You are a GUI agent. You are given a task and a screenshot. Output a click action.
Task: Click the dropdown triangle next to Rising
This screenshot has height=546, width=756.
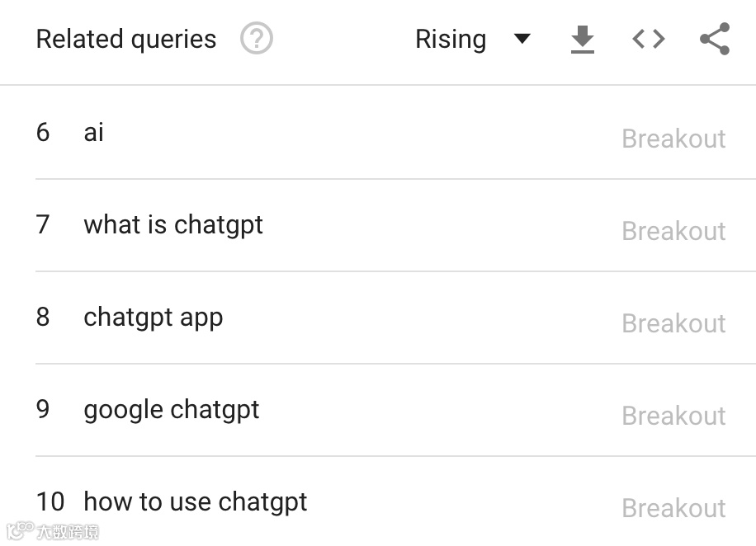coord(523,38)
